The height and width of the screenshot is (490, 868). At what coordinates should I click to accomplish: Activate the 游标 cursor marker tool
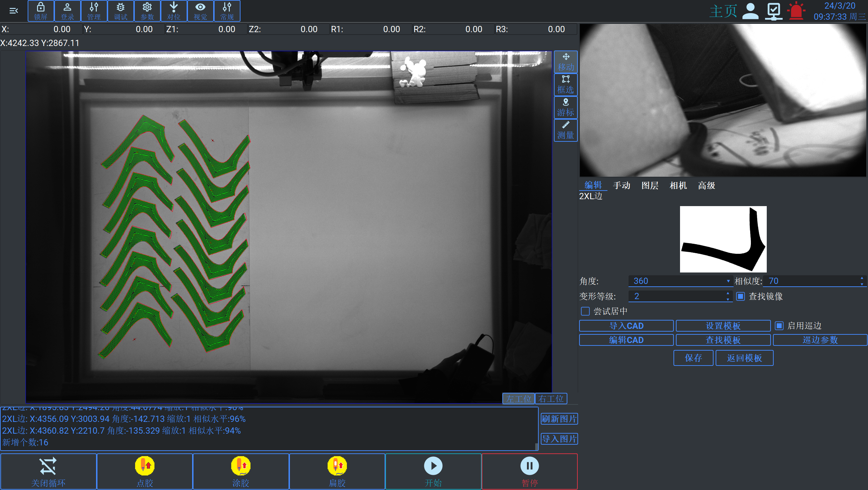566,108
